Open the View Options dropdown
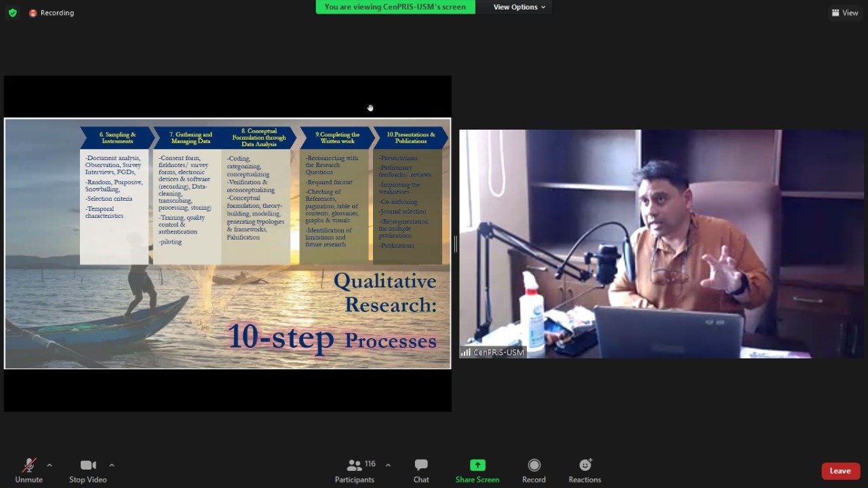The height and width of the screenshot is (488, 868). click(x=519, y=7)
